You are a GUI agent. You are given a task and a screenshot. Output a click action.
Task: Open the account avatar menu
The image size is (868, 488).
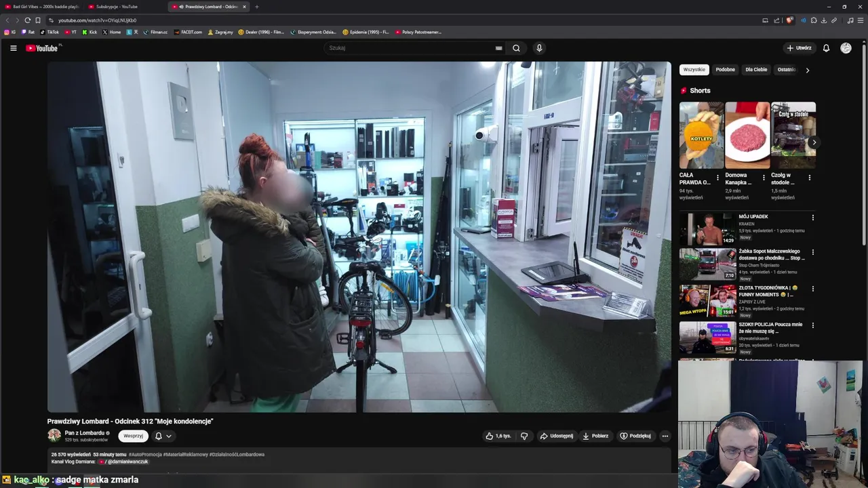pos(846,48)
